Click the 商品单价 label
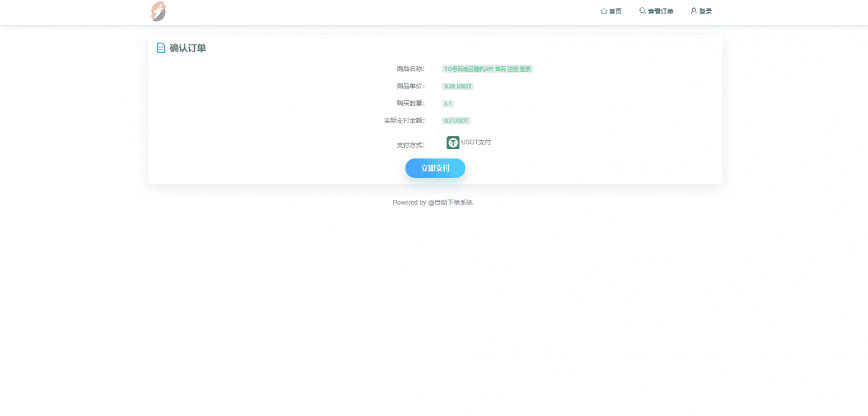 [411, 86]
